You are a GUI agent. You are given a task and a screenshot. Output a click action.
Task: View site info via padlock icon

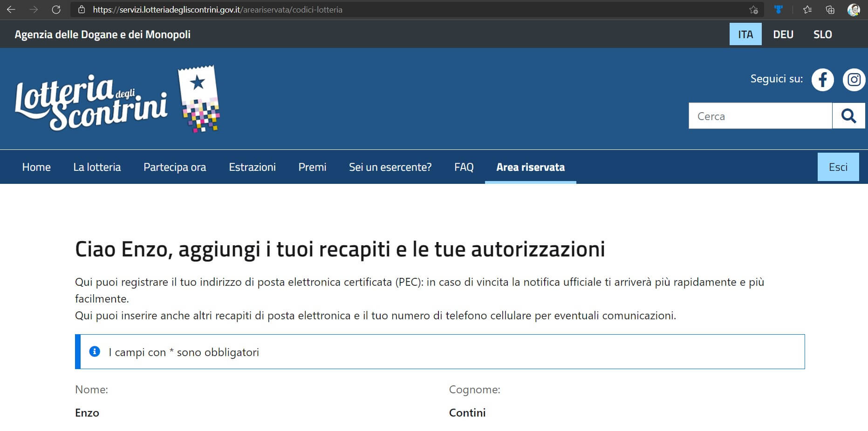[82, 10]
